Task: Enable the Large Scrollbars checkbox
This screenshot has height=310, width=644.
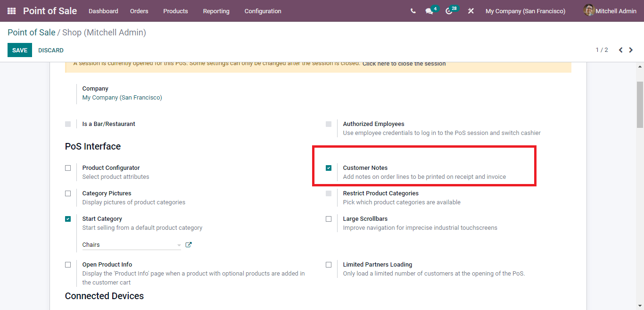Action: [329, 219]
